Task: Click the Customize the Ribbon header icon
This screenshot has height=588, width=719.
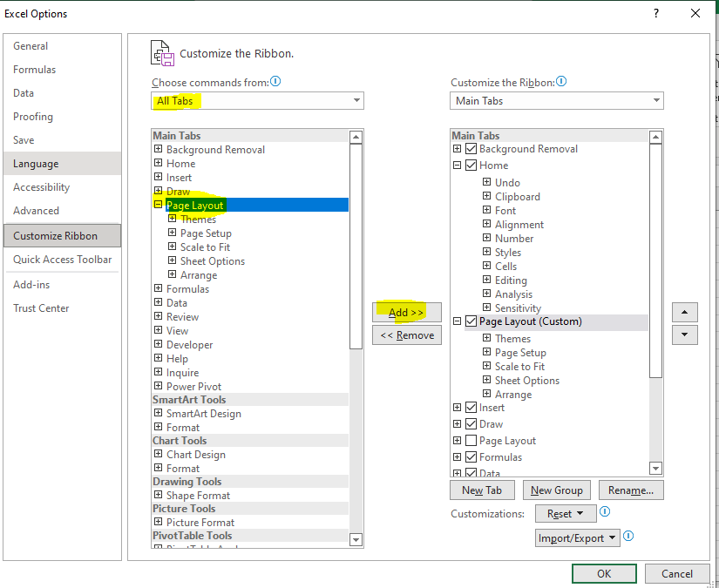Action: [162, 53]
